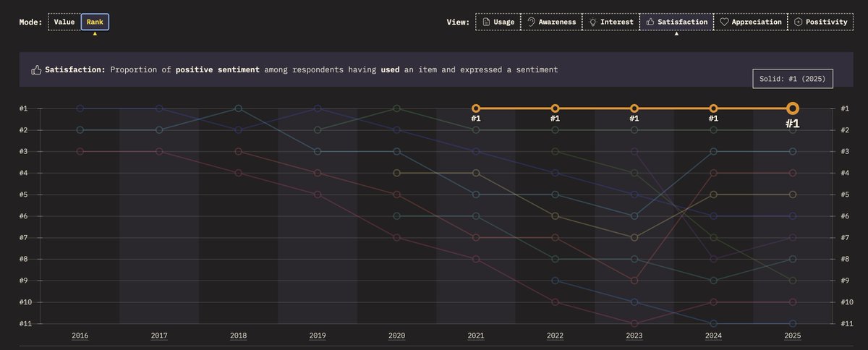
Task: Select the orange #1 data point for 2021
Action: [x=475, y=108]
